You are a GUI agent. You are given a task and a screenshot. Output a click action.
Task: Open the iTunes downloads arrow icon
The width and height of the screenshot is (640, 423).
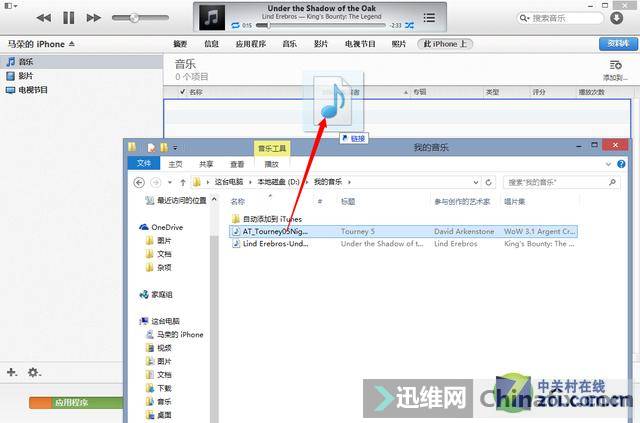(616, 18)
